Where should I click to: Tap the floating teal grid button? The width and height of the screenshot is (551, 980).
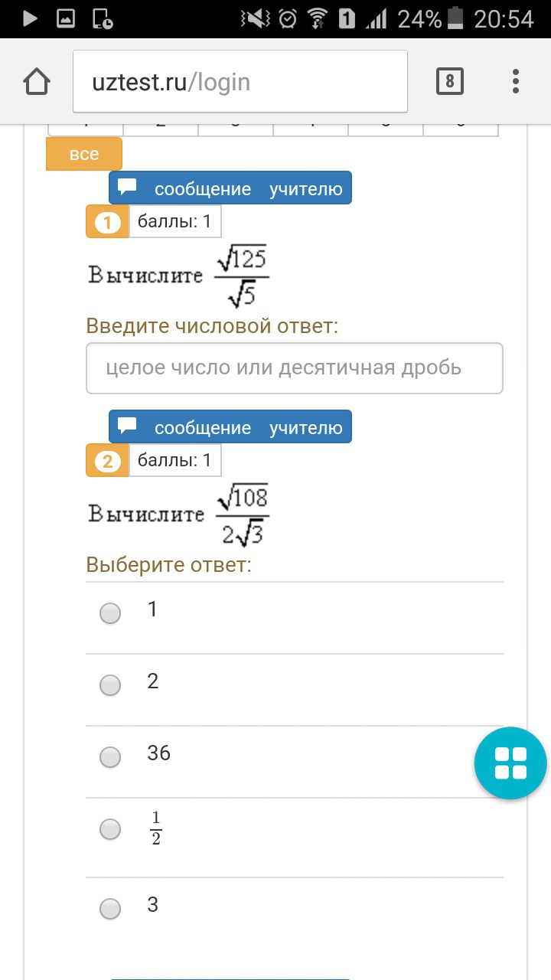[x=510, y=763]
